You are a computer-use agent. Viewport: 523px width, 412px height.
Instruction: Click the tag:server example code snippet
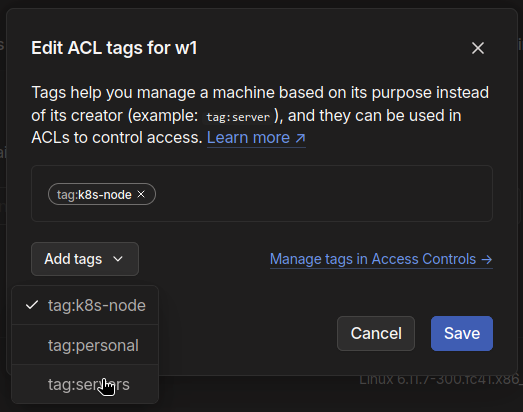(x=238, y=117)
